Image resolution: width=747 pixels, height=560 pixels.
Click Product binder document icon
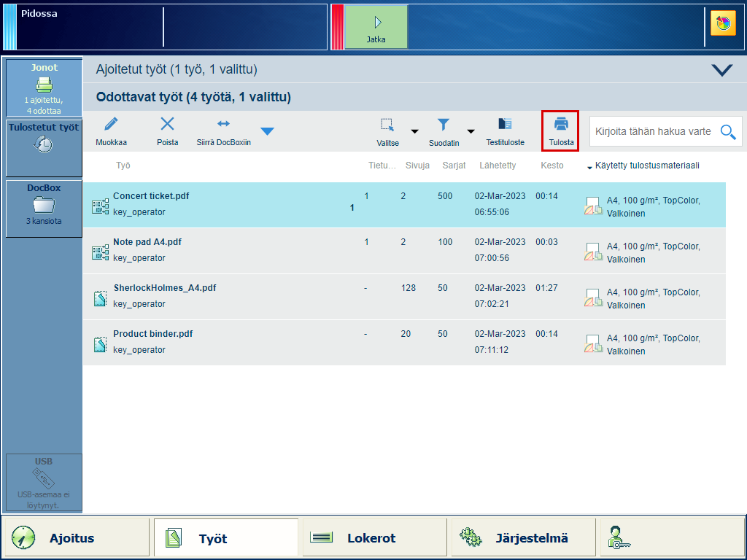100,345
